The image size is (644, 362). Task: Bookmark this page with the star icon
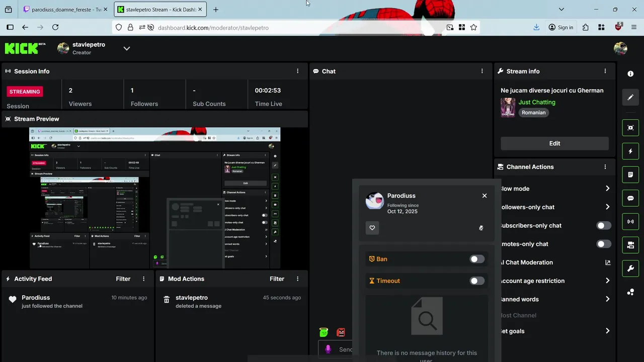tap(473, 27)
